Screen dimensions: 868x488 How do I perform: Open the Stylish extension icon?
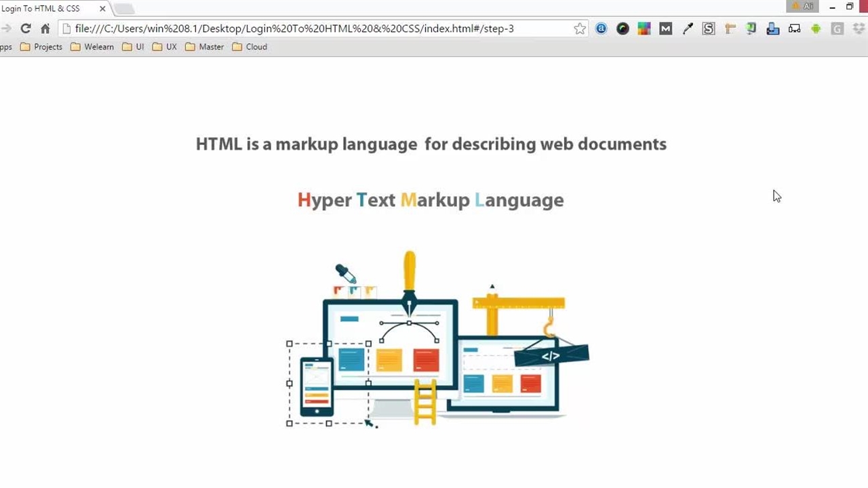pos(708,28)
